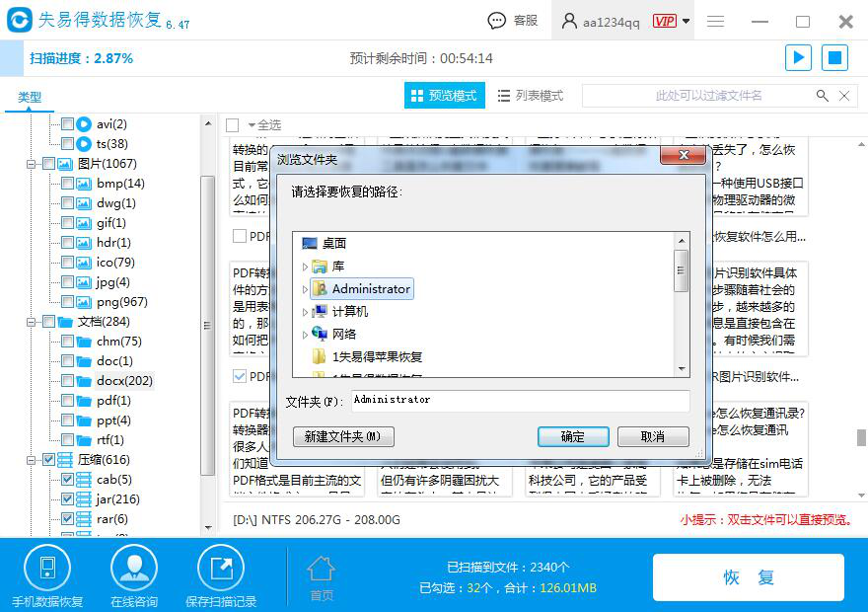The height and width of the screenshot is (612, 868).
Task: Expand the 计算机 node arrow
Action: [305, 312]
